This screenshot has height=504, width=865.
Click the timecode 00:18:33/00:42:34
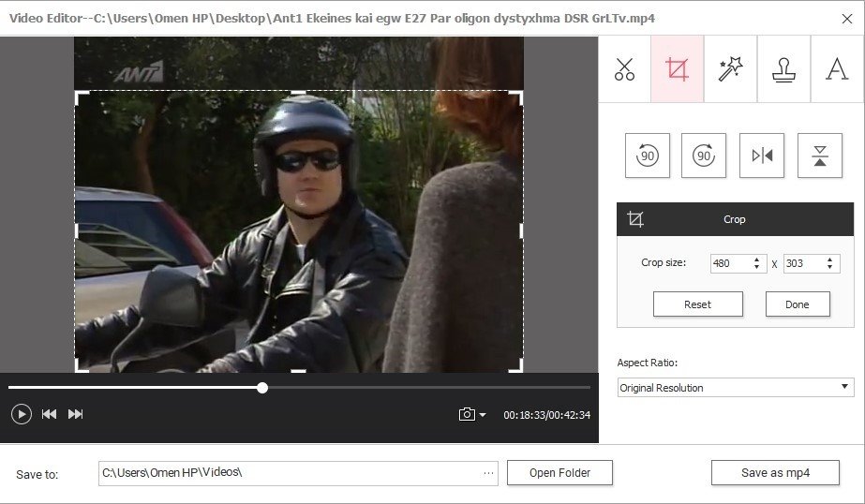tap(546, 415)
